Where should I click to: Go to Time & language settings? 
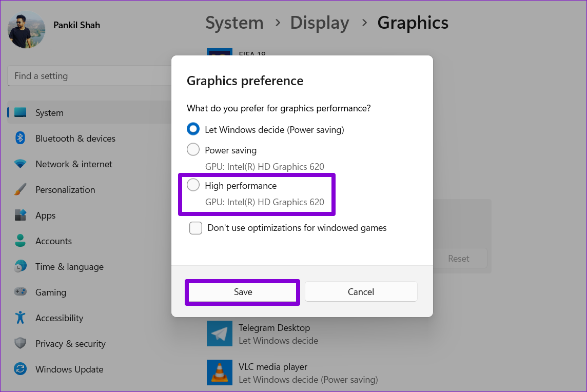(69, 267)
